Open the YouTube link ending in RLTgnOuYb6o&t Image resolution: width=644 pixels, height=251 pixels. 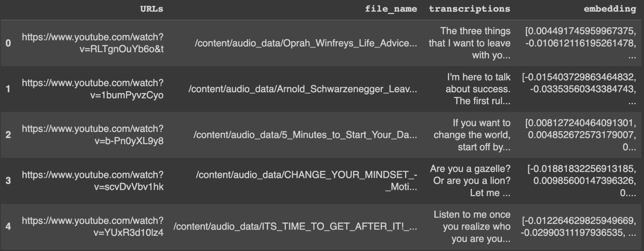click(93, 43)
